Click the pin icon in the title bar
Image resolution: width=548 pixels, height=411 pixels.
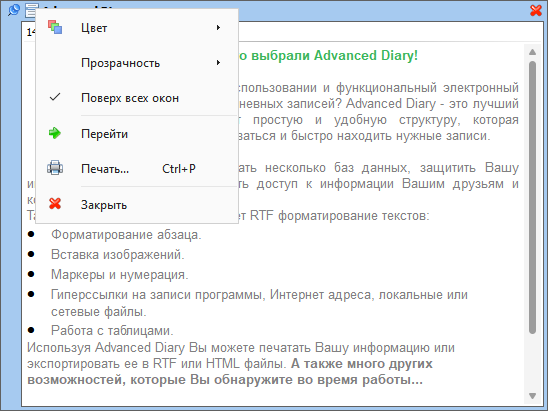coord(14,9)
